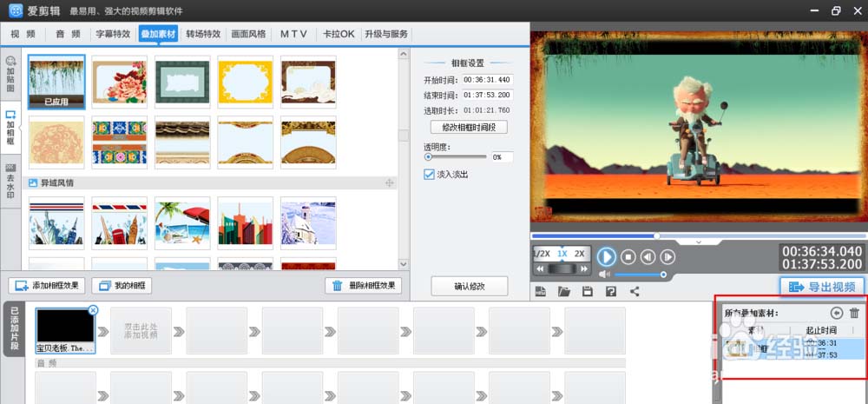
Task: Open the 画面风格 tab
Action: point(248,34)
